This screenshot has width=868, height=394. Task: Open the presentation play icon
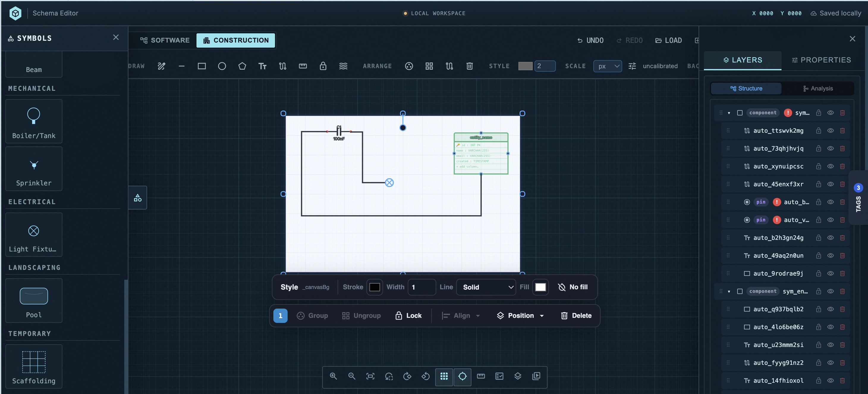click(x=537, y=376)
